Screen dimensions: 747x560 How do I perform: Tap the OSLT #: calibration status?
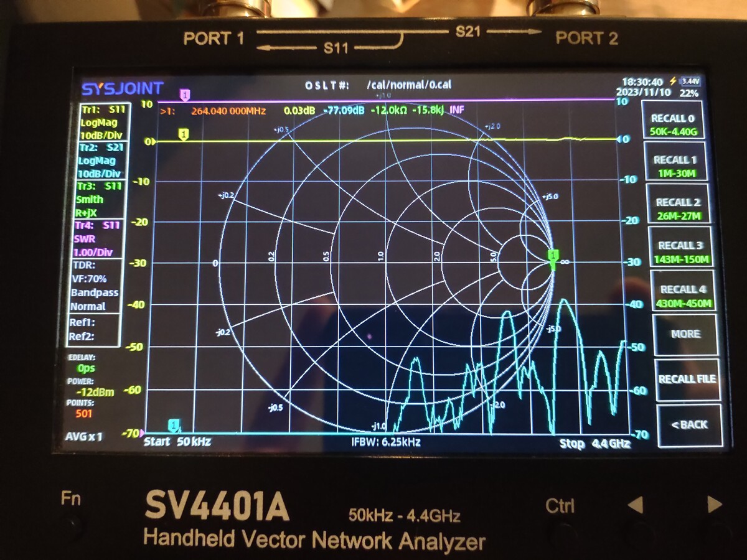point(327,85)
